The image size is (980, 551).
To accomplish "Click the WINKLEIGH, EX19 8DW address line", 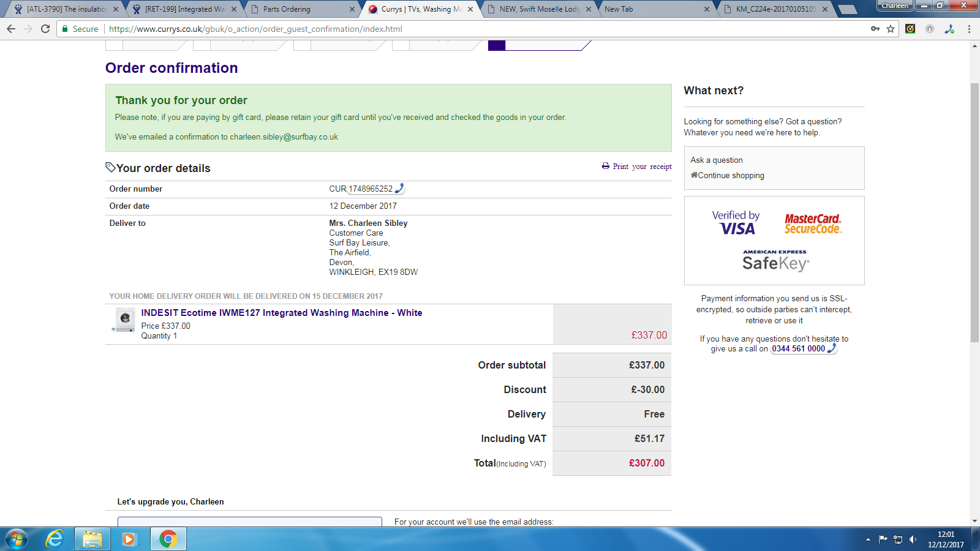I will [x=374, y=272].
